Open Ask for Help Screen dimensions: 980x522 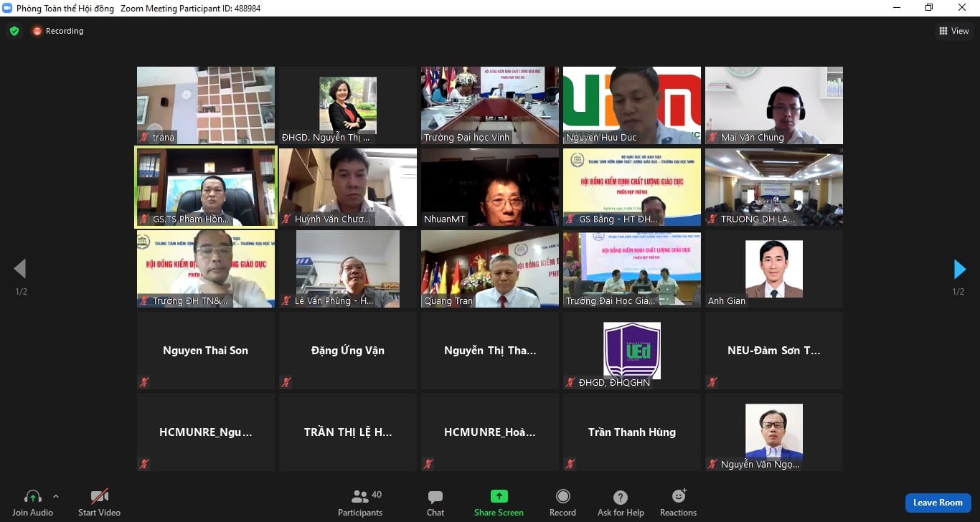tap(621, 498)
